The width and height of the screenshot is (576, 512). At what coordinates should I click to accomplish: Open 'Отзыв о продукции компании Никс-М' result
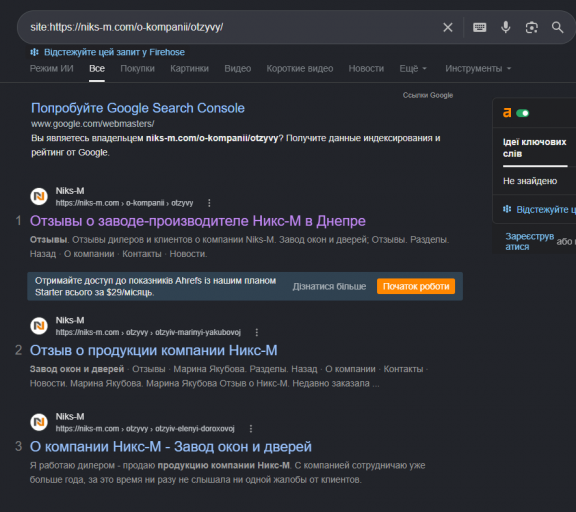click(154, 350)
